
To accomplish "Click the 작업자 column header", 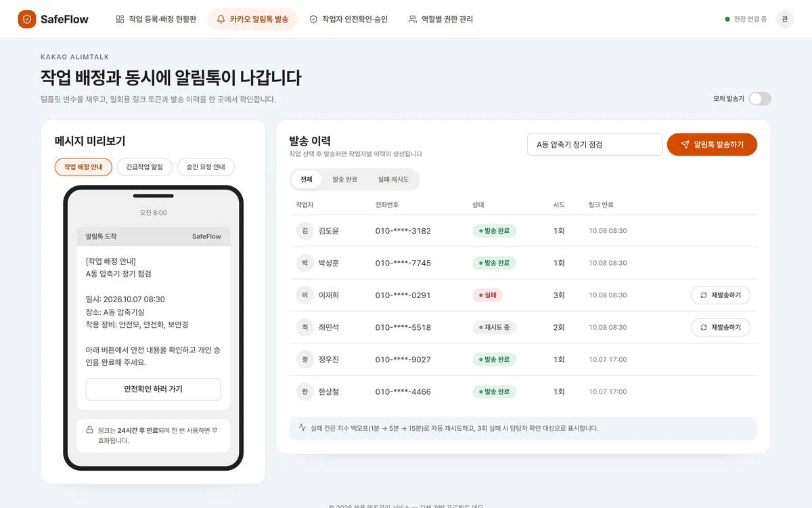I will pyautogui.click(x=304, y=205).
